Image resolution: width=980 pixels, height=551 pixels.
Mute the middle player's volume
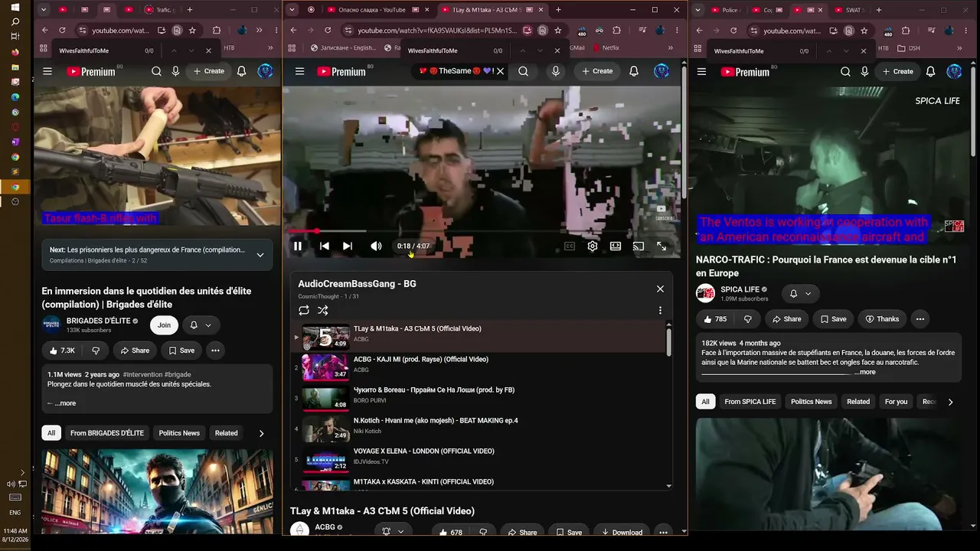tap(376, 246)
